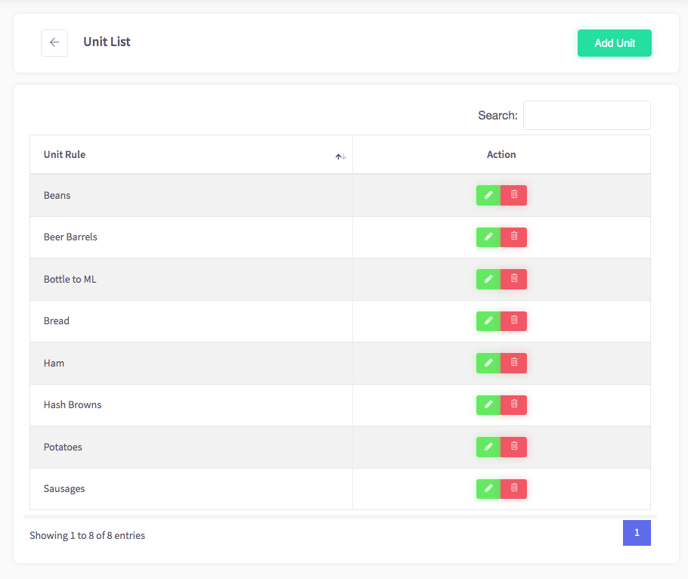
Task: Go to pagination page 1
Action: click(x=637, y=533)
